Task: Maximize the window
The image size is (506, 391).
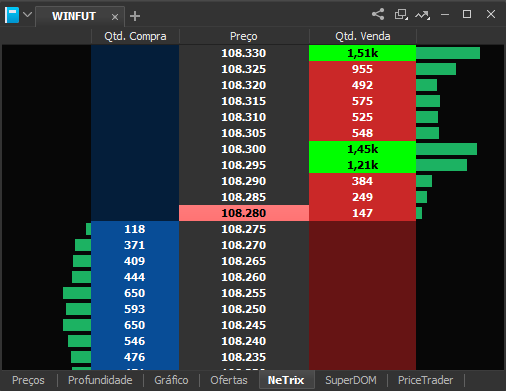Action: [467, 14]
